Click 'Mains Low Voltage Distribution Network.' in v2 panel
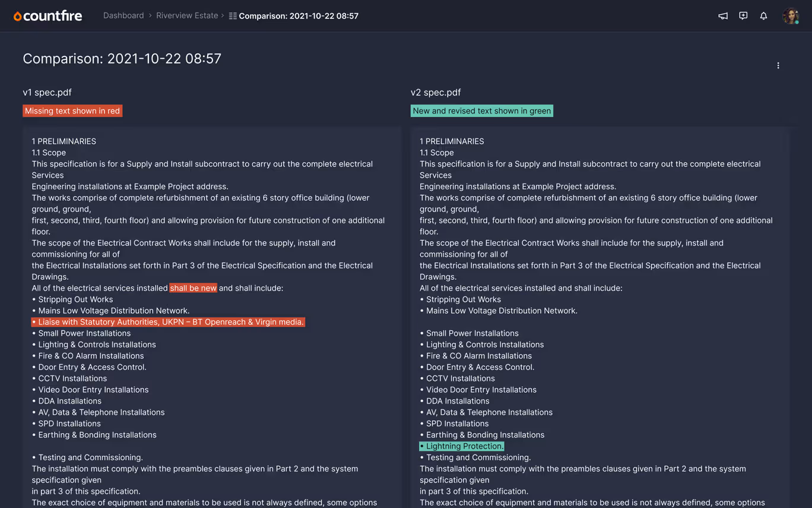The image size is (812, 508). (x=502, y=311)
